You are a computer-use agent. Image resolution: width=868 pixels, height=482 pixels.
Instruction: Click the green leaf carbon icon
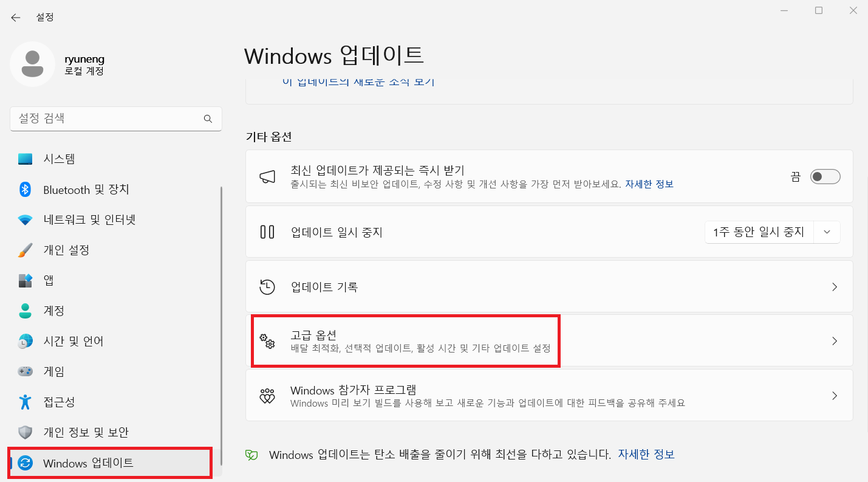click(251, 455)
